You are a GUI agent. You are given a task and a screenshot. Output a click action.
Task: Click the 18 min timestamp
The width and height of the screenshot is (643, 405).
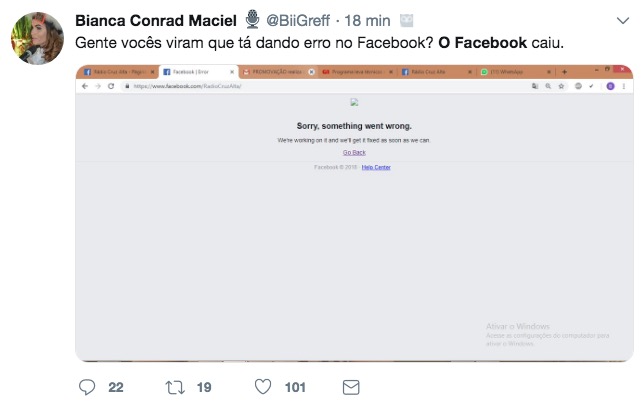tap(366, 20)
